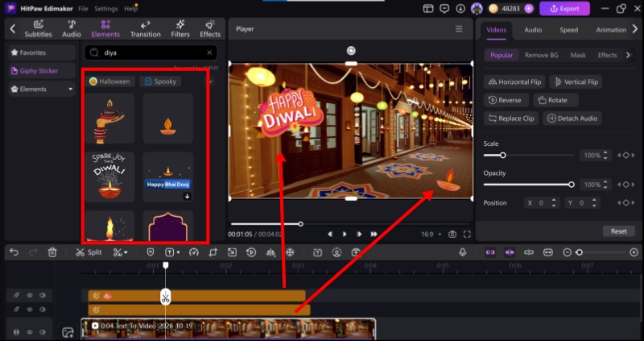Screen dimensions: 644x341
Task: Split the clip at the playhead
Action: (x=89, y=252)
